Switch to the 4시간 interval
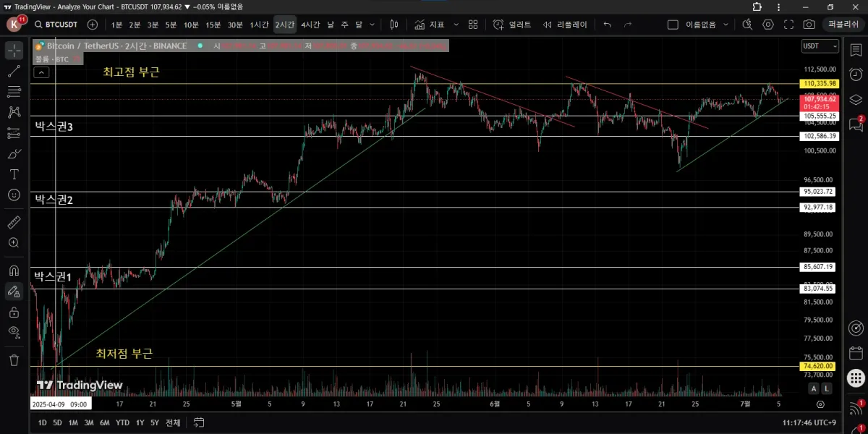This screenshot has width=868, height=434. tap(310, 25)
